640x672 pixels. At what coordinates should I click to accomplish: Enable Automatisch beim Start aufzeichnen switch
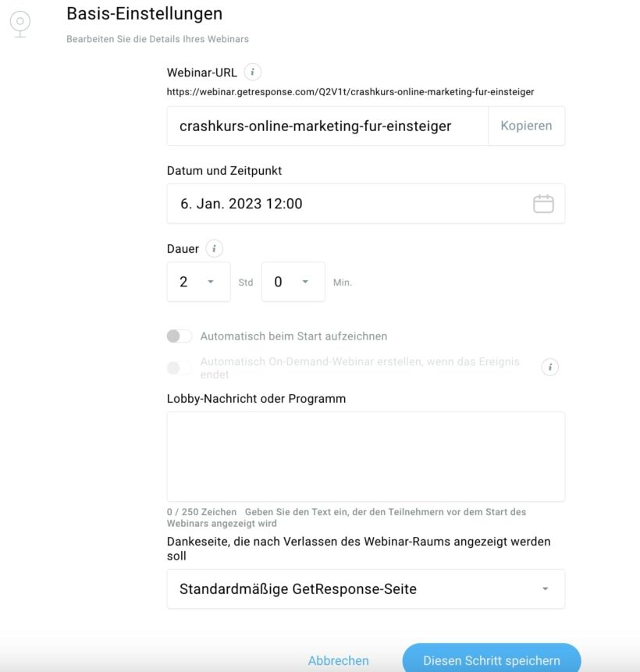click(x=180, y=336)
